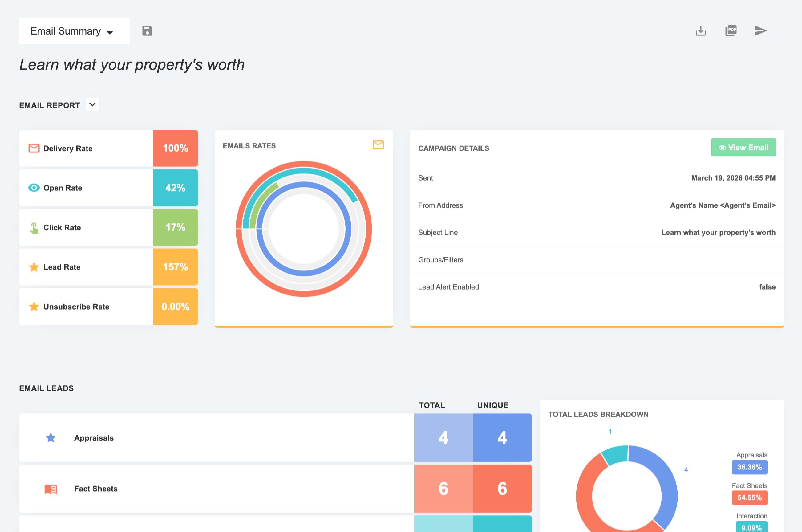
Task: Click the save floppy disk icon
Action: pyautogui.click(x=147, y=31)
